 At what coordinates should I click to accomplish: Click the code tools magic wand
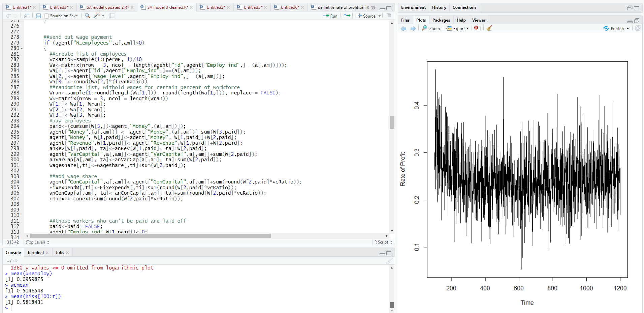point(97,16)
